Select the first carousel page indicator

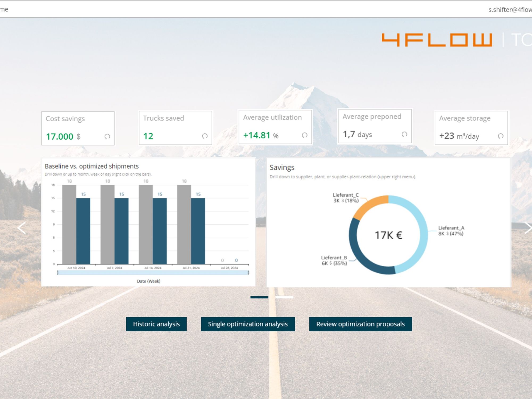(259, 297)
